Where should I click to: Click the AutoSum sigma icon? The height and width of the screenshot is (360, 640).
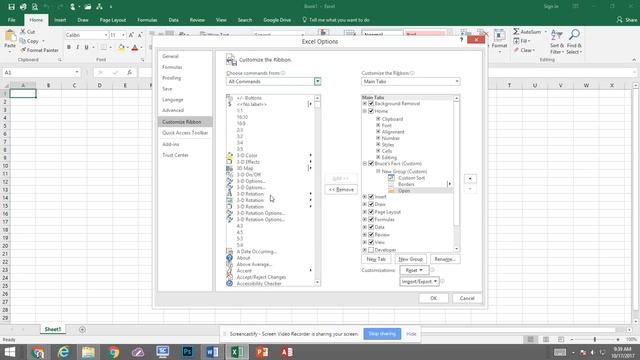click(x=516, y=31)
